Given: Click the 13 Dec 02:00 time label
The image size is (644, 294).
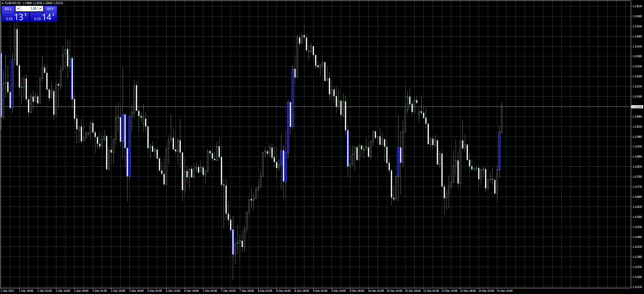Looking at the screenshot, I should click(x=431, y=291).
